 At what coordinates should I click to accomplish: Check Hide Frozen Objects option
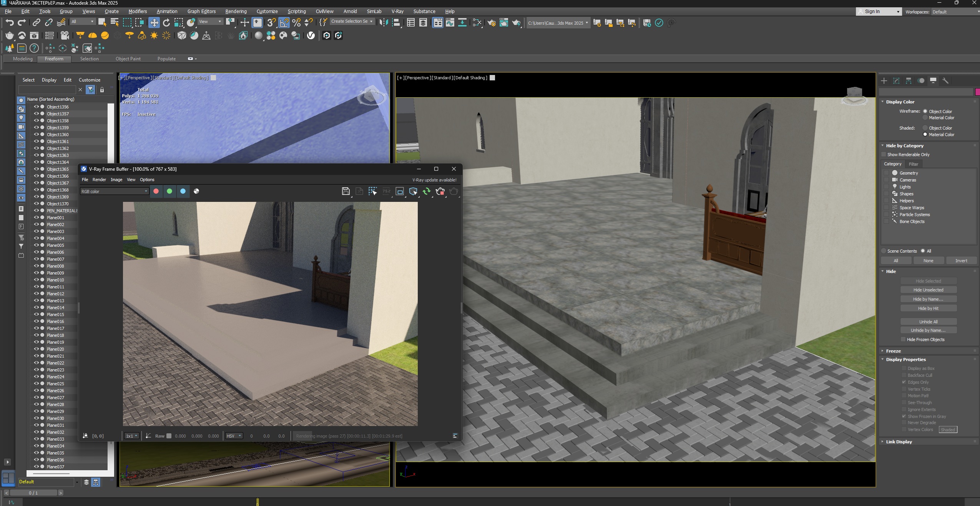(x=903, y=340)
